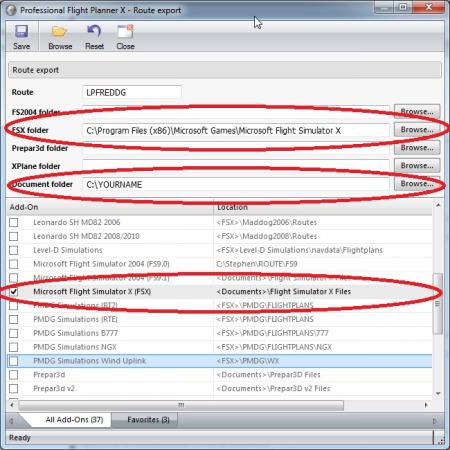Tick Leonardo SH MD82 2008/2010 checkbox
The height and width of the screenshot is (450, 450).
pyautogui.click(x=14, y=236)
